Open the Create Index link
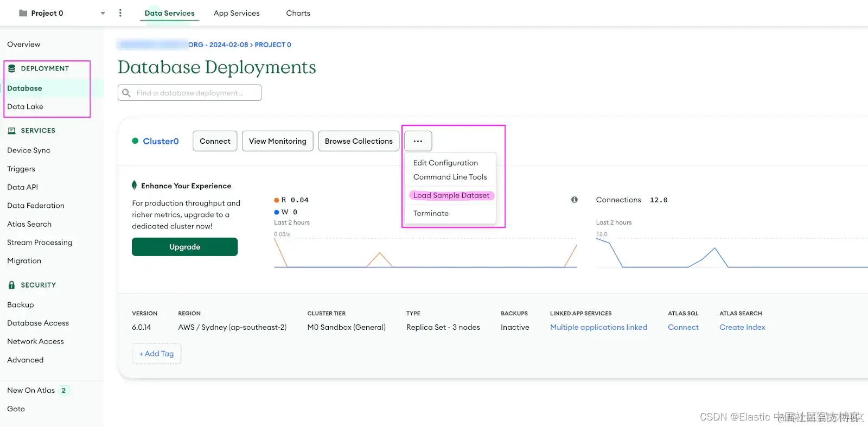This screenshot has height=427, width=868. 742,327
